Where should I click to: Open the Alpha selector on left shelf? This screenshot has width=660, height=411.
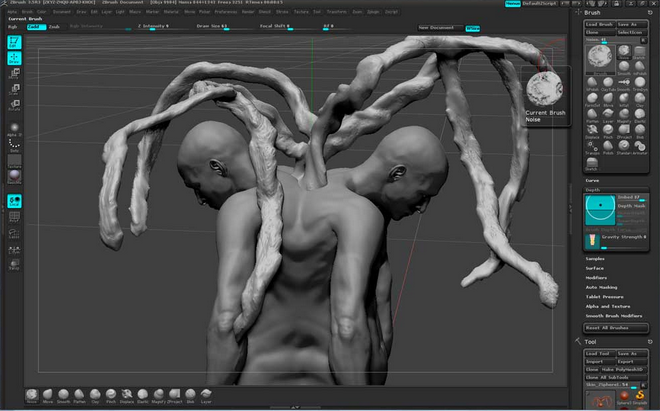[15, 127]
